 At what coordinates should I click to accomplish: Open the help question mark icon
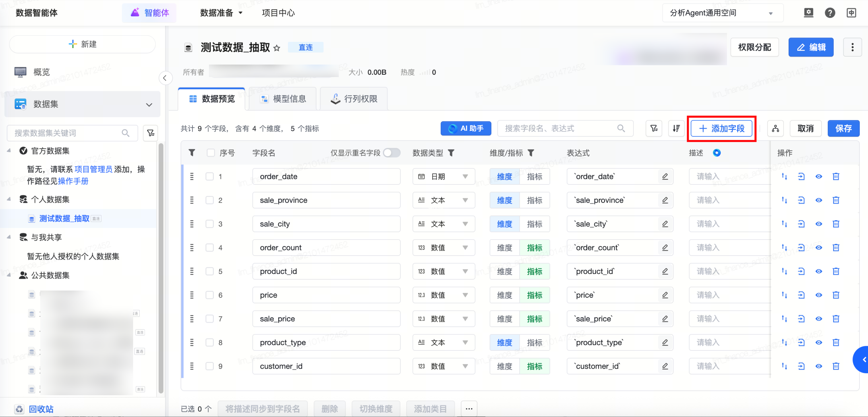829,13
